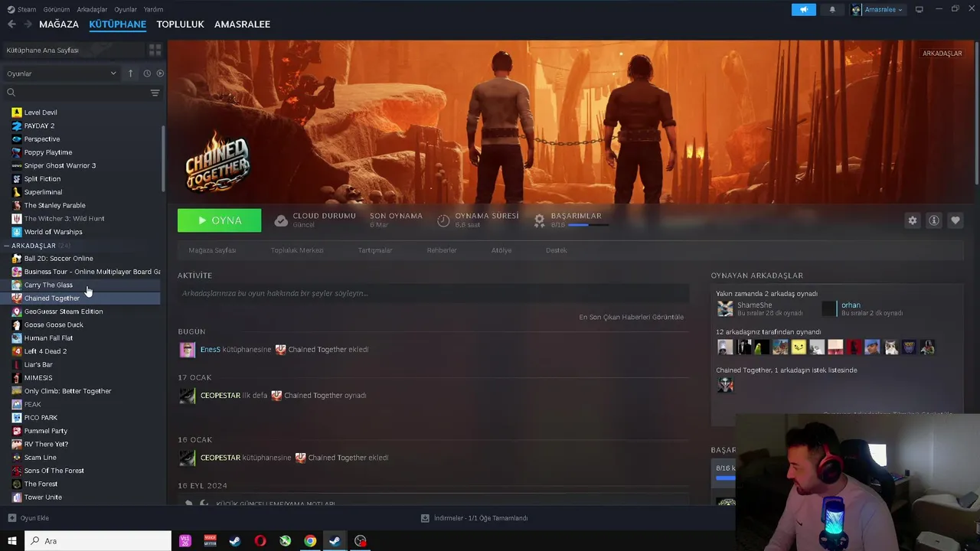Open the Yardım menu
980x551 pixels.
point(153,10)
